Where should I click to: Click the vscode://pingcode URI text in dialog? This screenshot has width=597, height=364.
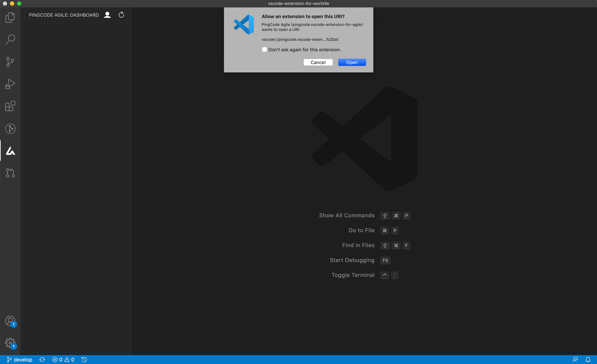(x=300, y=39)
